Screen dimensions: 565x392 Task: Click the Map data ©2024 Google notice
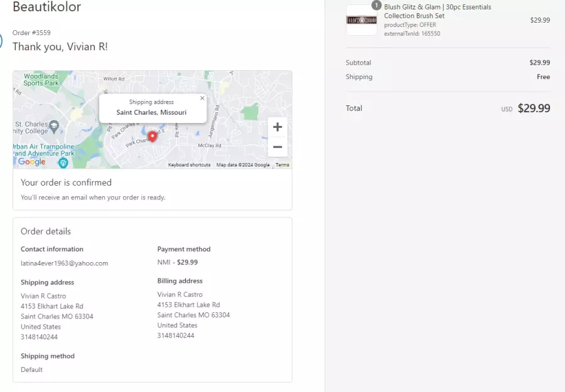click(x=243, y=165)
